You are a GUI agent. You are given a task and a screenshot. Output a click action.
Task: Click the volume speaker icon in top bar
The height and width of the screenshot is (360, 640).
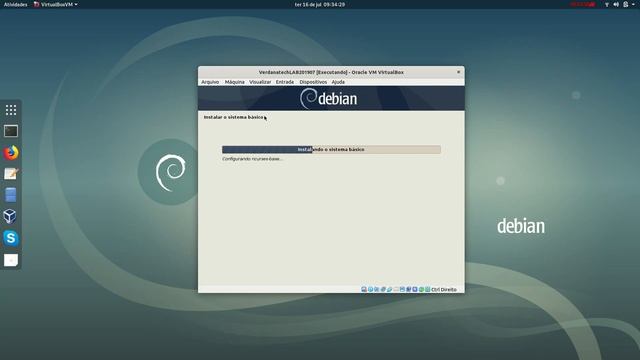coord(616,4)
